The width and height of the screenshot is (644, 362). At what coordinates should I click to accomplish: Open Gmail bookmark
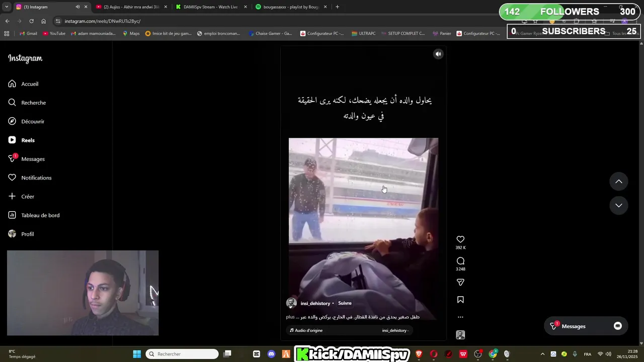(28, 34)
